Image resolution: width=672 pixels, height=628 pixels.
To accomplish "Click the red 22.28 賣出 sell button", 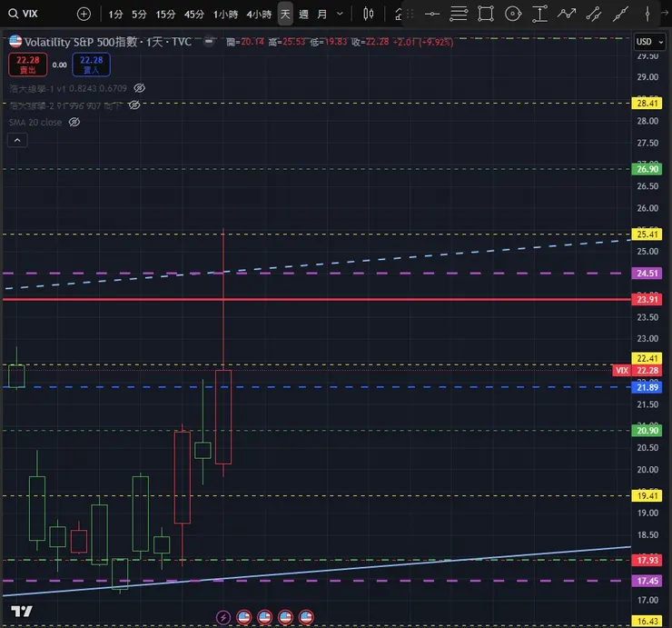I will (x=28, y=65).
